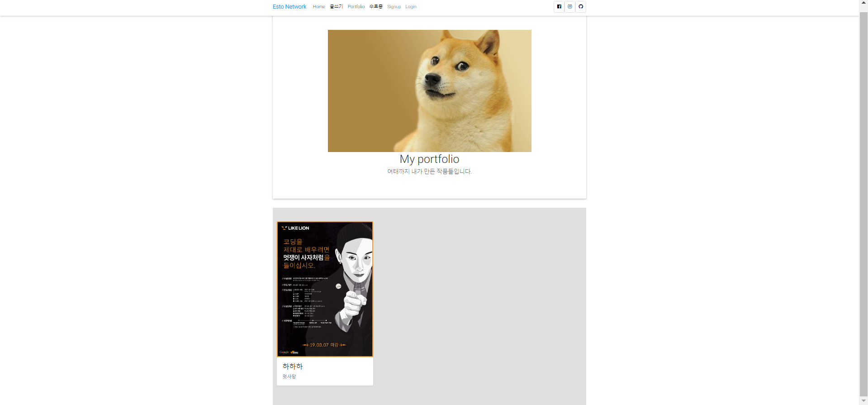This screenshot has width=868, height=405.
Task: Click the 멋사당 card subtitle
Action: (289, 376)
